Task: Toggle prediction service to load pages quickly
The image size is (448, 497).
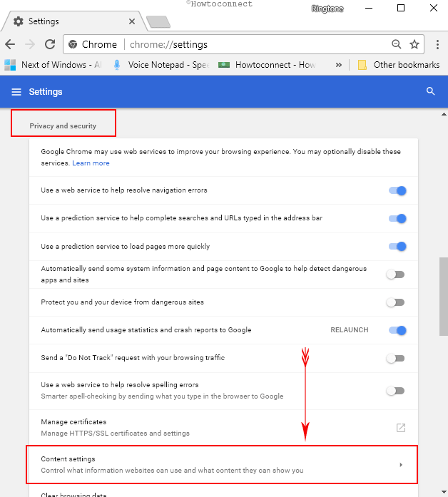Action: pyautogui.click(x=397, y=246)
